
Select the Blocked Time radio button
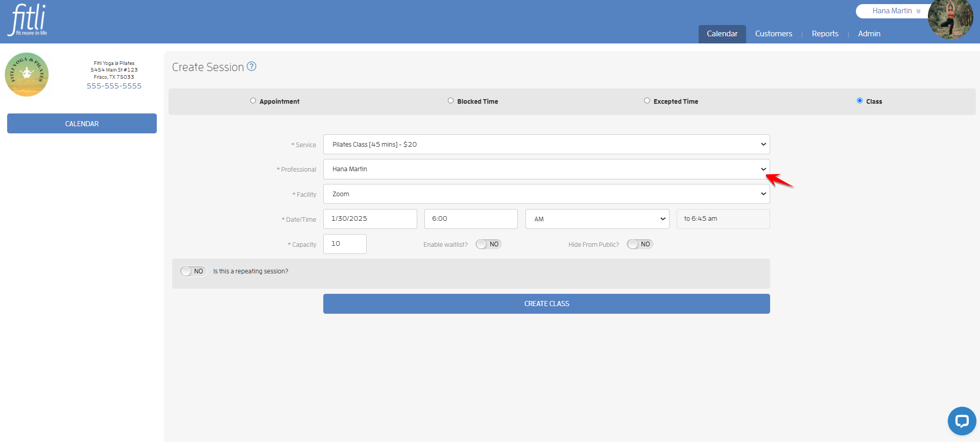pyautogui.click(x=450, y=101)
